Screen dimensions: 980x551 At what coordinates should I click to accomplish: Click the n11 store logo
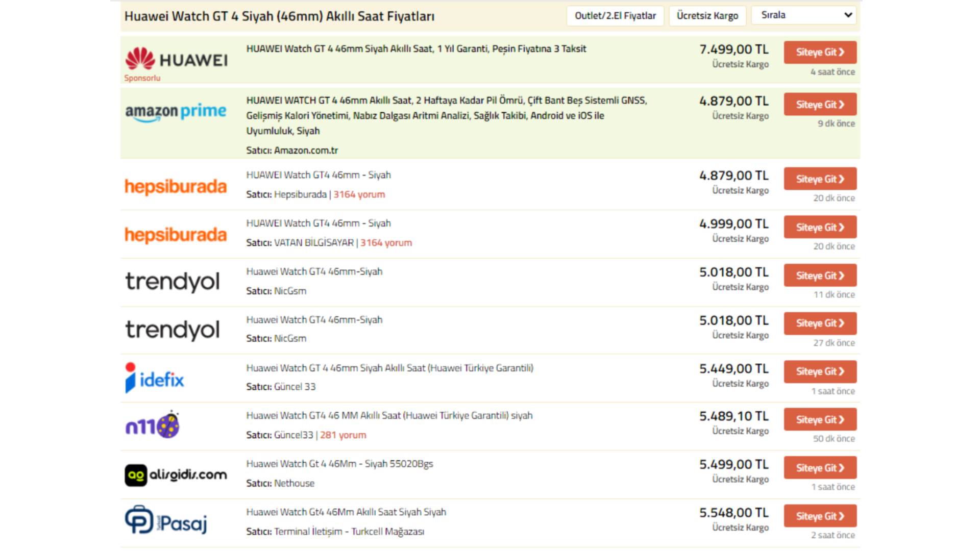point(152,424)
